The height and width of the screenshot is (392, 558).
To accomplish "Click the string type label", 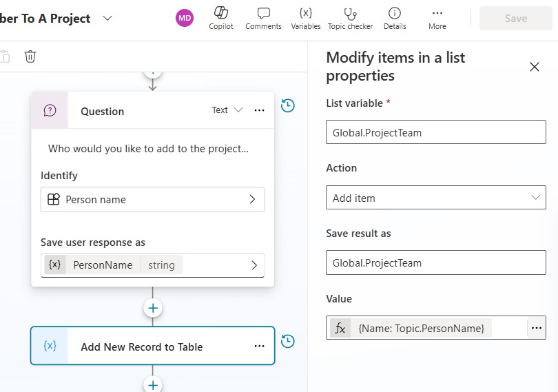I will coord(162,265).
